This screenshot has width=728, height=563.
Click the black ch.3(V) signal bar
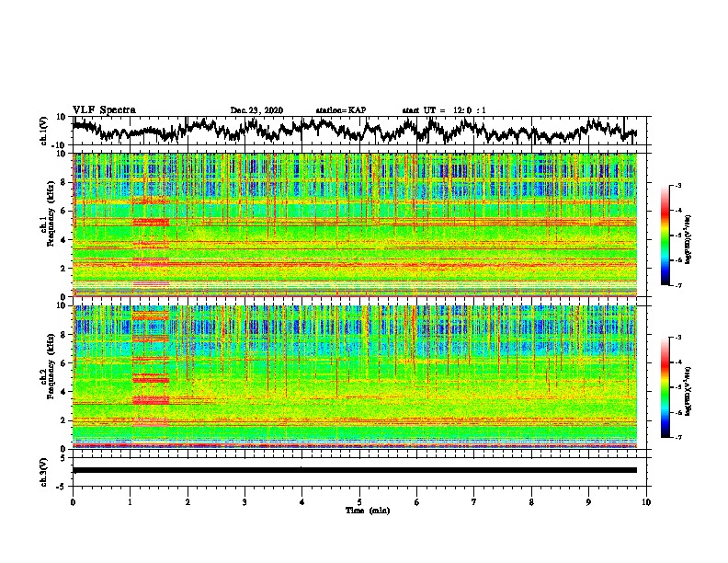pos(355,470)
